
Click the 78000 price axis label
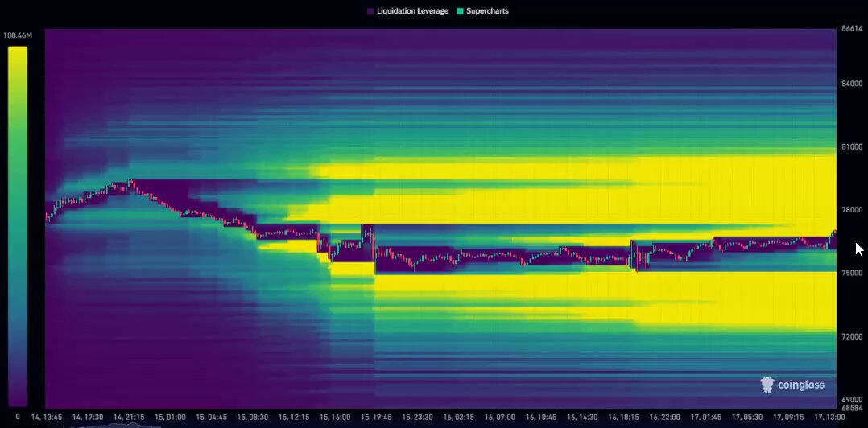pyautogui.click(x=852, y=210)
